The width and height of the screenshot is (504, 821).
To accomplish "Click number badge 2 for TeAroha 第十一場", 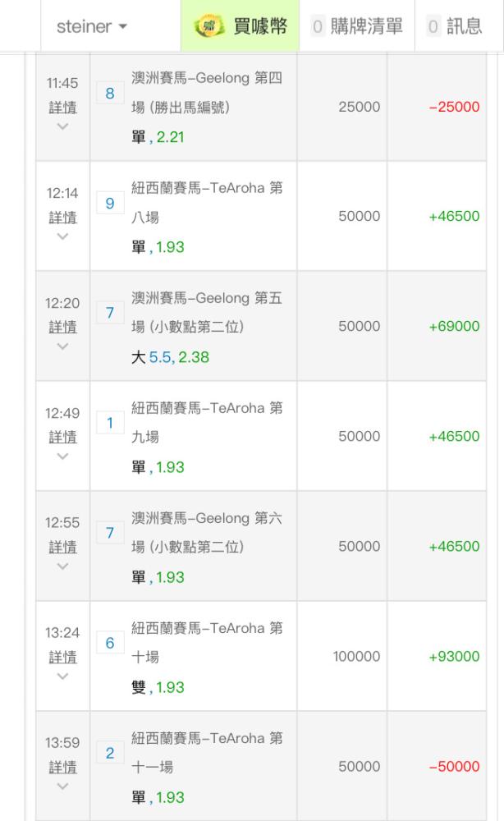I will [x=110, y=753].
